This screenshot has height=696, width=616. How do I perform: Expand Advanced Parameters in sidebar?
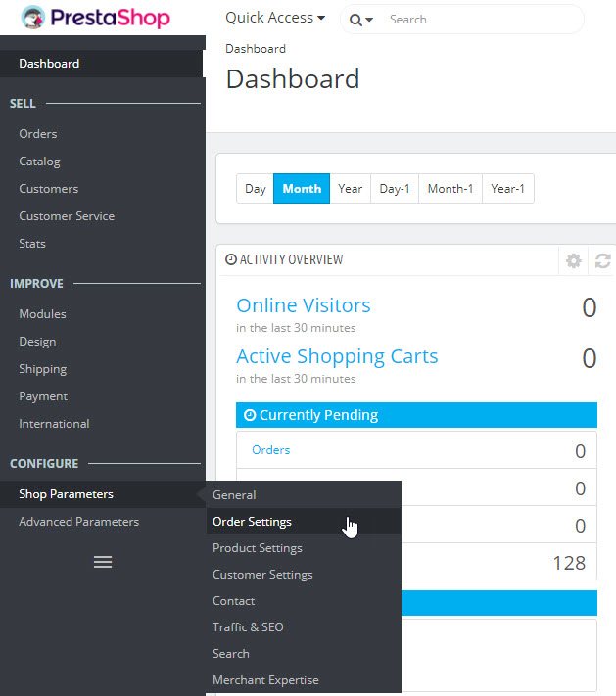click(x=78, y=522)
